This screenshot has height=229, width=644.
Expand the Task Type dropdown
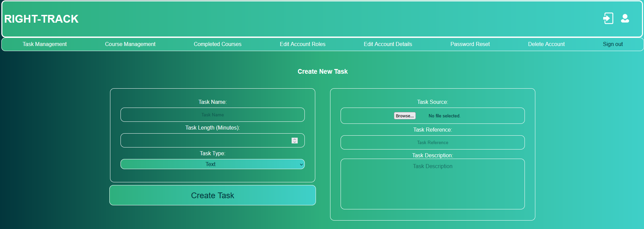[x=212, y=164]
